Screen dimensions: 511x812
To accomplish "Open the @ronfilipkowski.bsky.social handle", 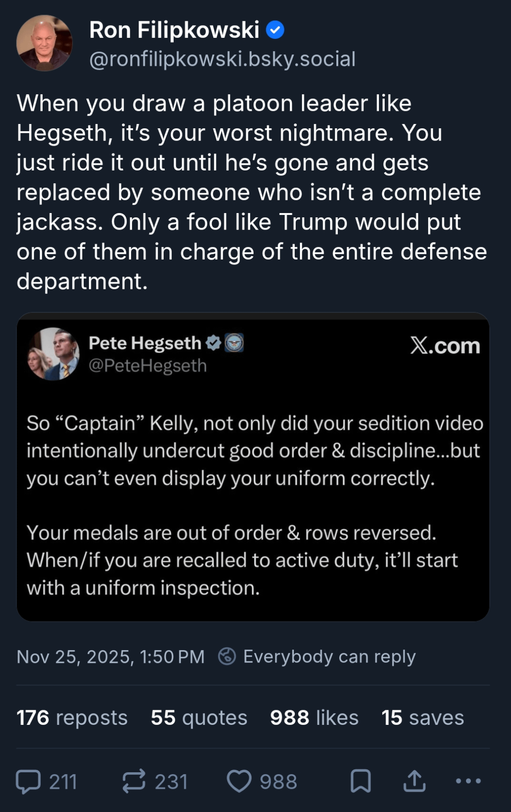I will [x=222, y=59].
